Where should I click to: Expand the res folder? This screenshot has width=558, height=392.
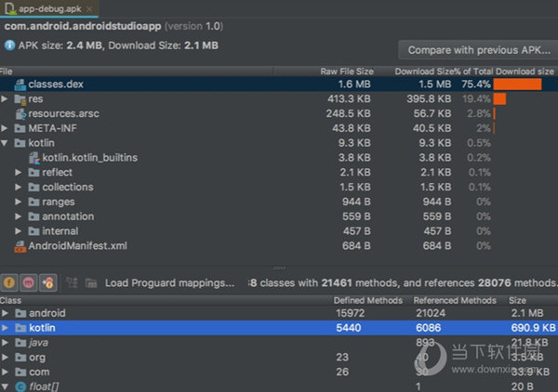click(x=5, y=98)
